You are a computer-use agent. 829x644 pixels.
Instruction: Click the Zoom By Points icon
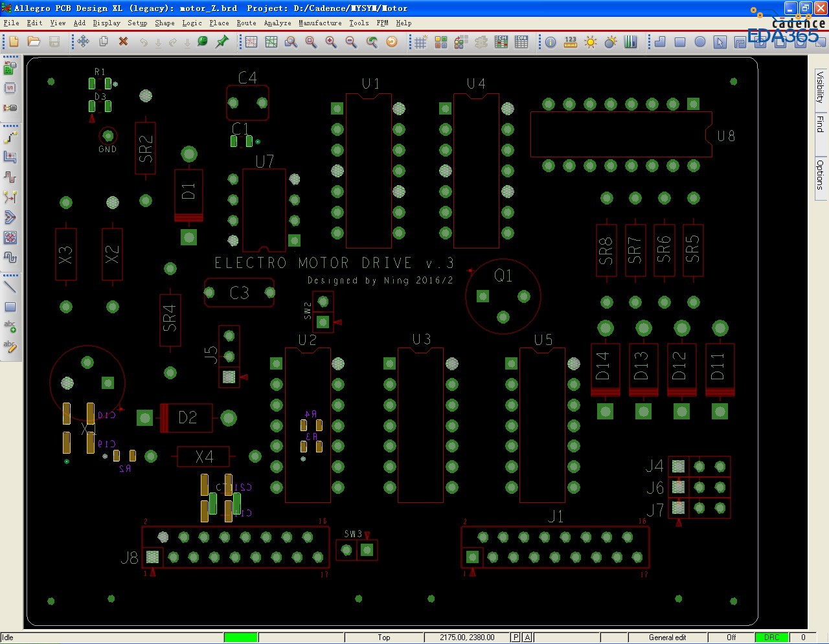(291, 42)
